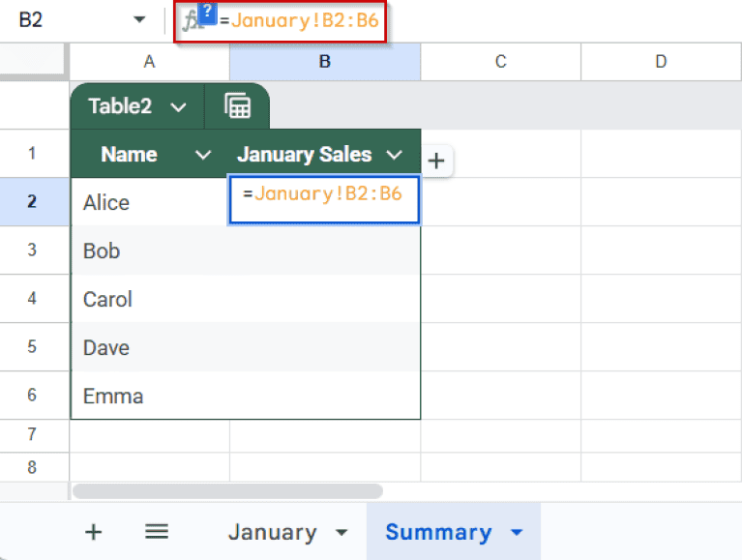This screenshot has height=560, width=742.
Task: Open the January sheet tab menu arrow
Action: [341, 533]
